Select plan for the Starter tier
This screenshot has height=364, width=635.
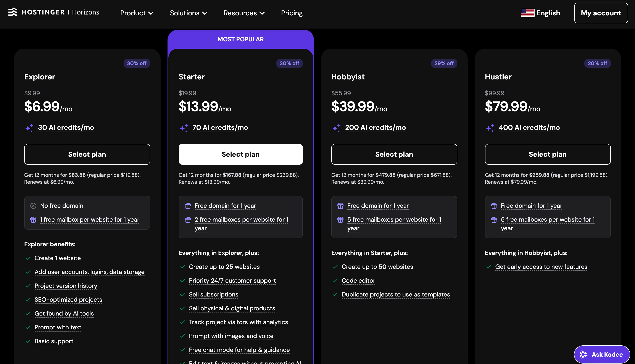pyautogui.click(x=240, y=154)
